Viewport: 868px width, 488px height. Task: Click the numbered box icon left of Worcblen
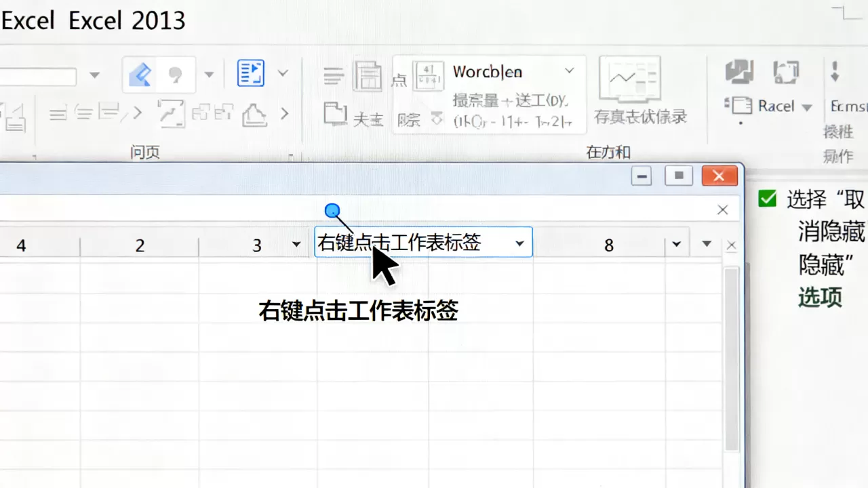tap(428, 75)
